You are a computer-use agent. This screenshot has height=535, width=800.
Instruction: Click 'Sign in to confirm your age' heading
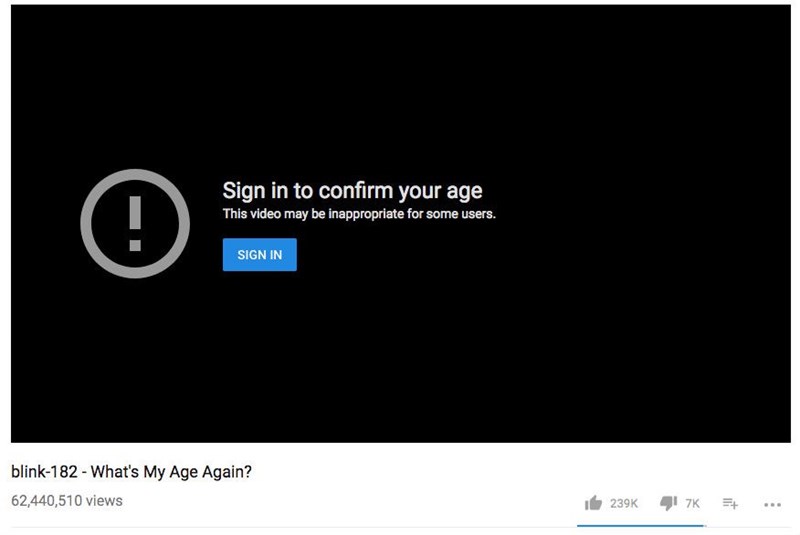click(352, 191)
